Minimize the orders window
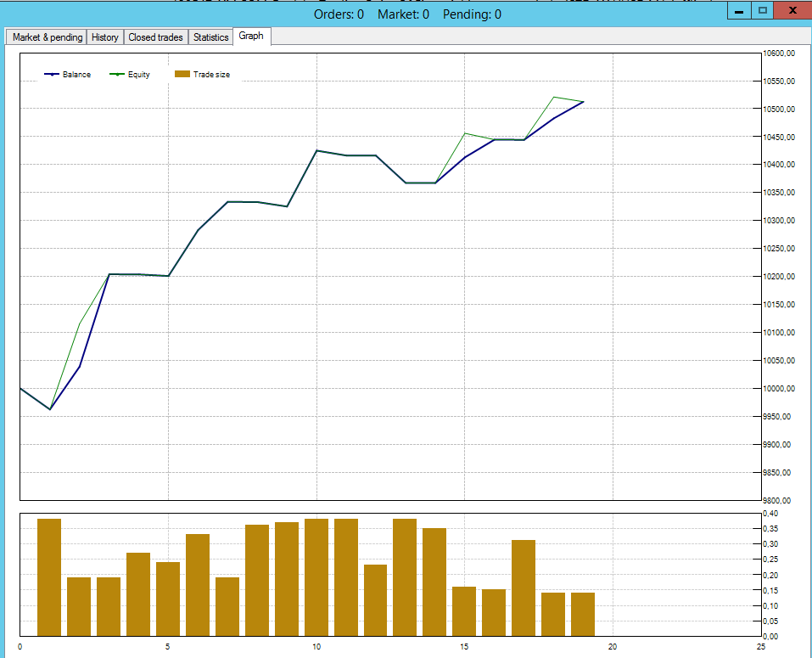 coord(739,11)
